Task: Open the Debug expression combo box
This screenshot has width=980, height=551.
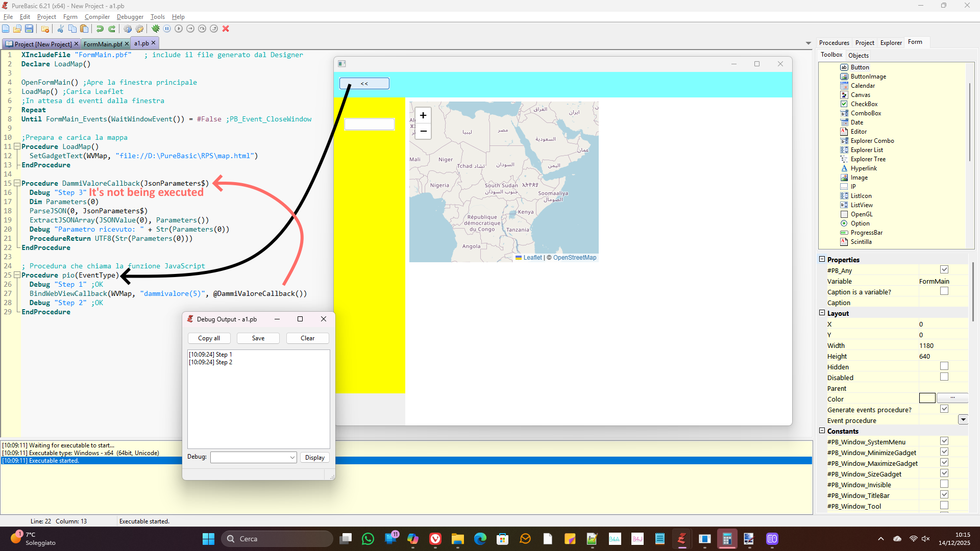Action: point(292,458)
